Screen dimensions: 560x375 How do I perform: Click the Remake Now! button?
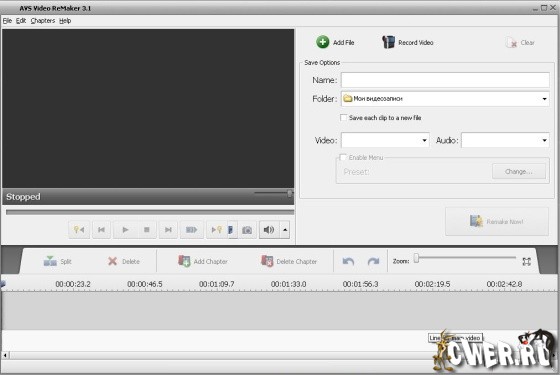click(x=497, y=221)
